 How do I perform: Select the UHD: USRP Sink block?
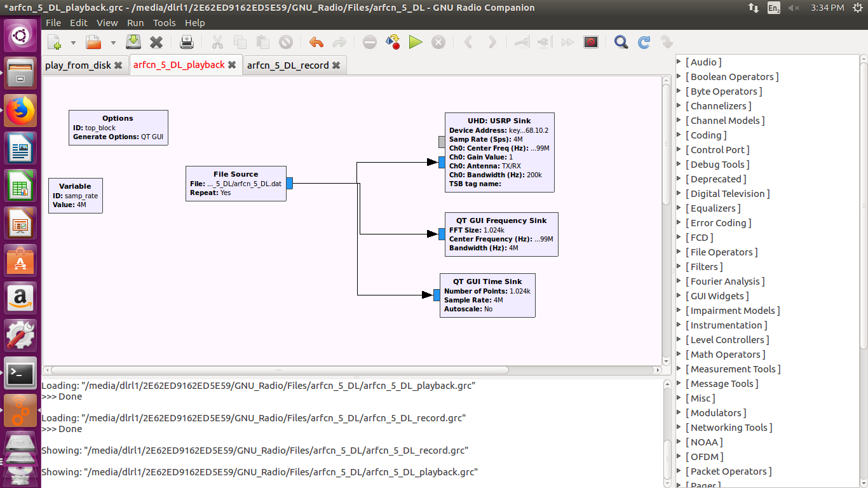click(x=499, y=152)
